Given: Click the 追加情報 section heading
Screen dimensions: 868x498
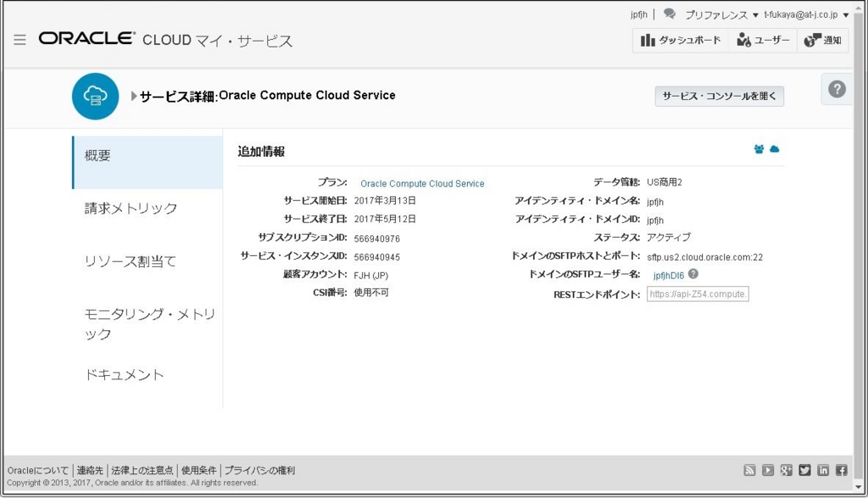Looking at the screenshot, I should click(261, 151).
